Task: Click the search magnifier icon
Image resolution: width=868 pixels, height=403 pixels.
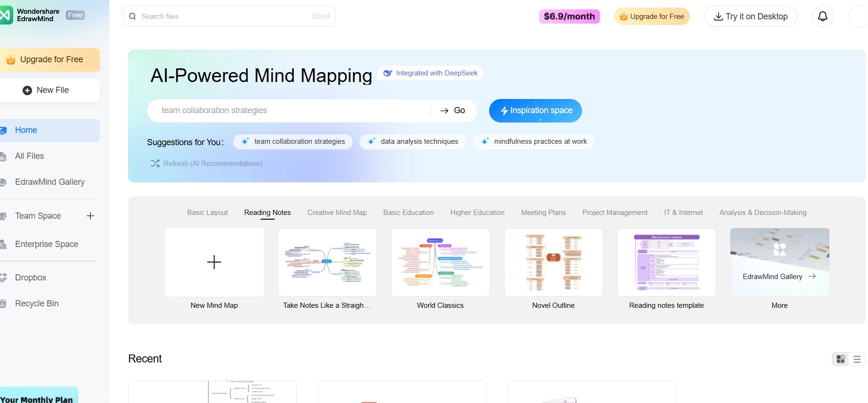Action: (x=132, y=16)
